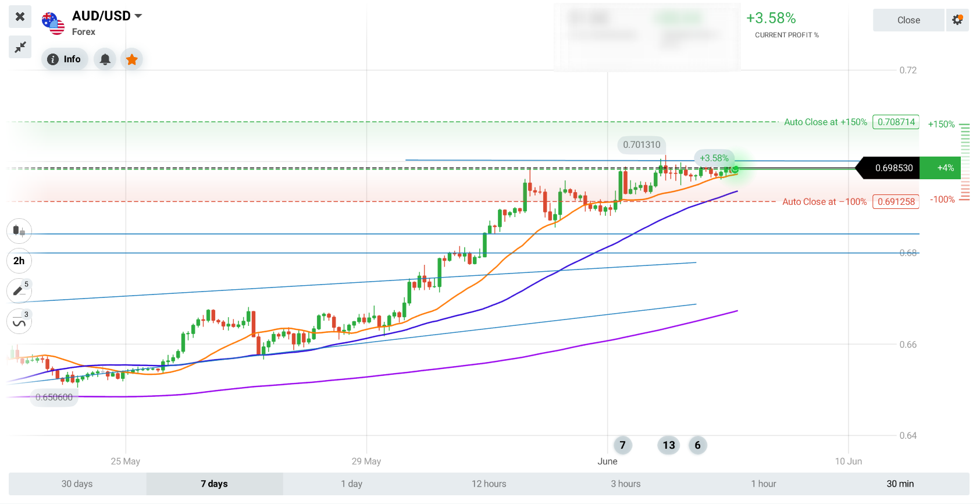
Task: Toggle the orange favorite star
Action: [132, 59]
